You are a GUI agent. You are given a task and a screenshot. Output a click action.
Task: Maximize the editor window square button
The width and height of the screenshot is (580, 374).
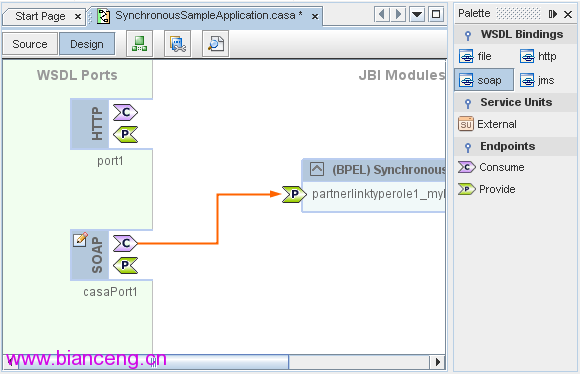click(436, 15)
